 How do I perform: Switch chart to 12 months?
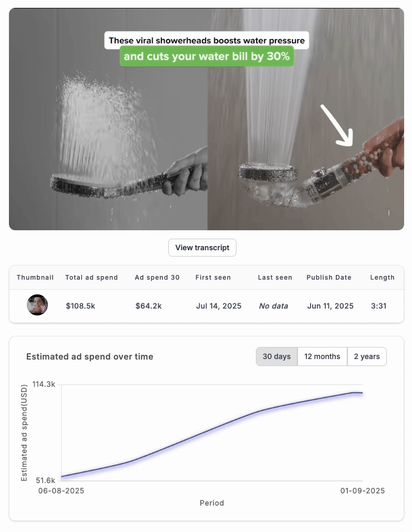coord(322,356)
